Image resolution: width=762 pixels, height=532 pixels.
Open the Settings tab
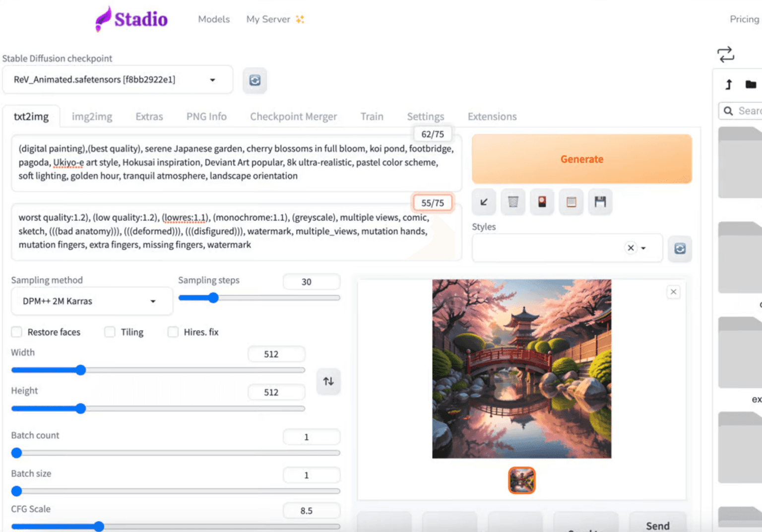tap(426, 117)
